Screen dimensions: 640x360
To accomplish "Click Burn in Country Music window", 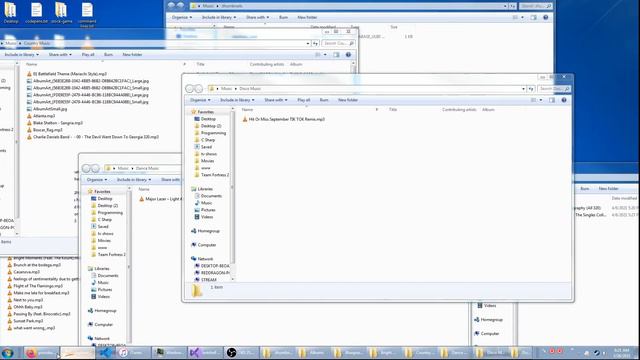I will click(x=109, y=55).
